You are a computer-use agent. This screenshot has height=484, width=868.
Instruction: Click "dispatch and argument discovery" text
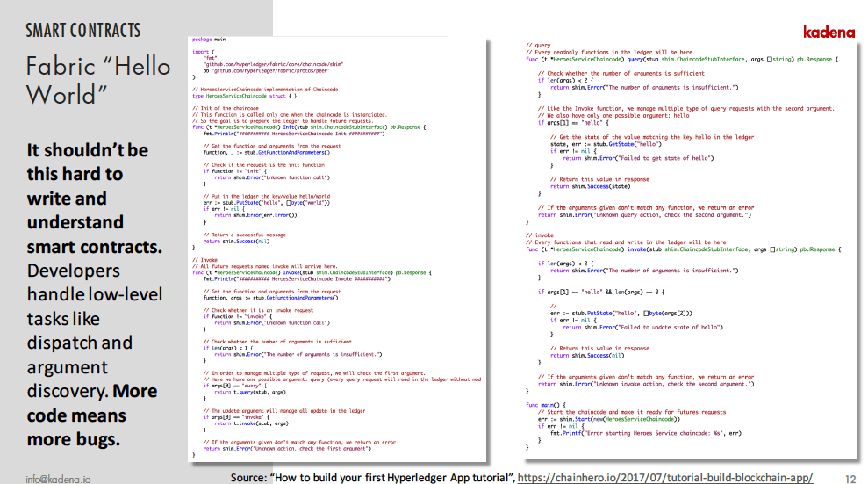tap(80, 366)
